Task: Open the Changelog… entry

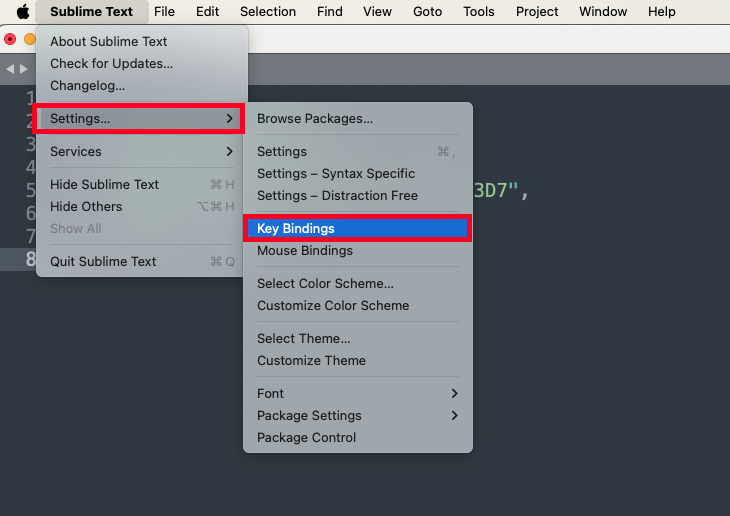Action: [142, 86]
